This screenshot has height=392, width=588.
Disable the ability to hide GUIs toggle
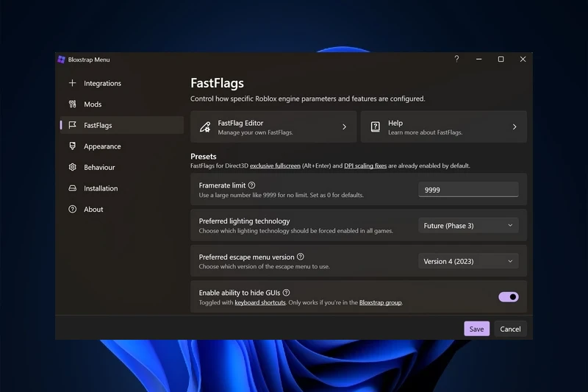(508, 297)
